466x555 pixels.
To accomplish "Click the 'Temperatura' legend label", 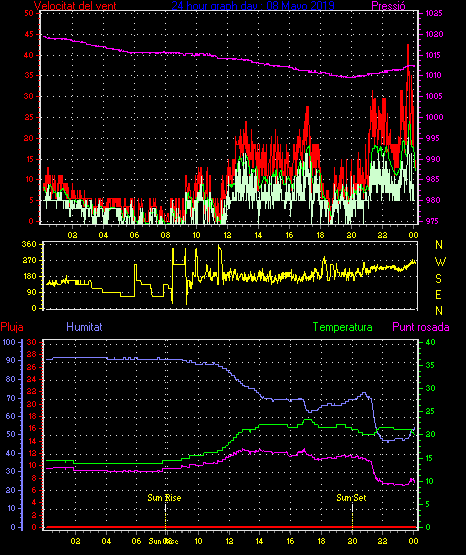I will pyautogui.click(x=343, y=327).
